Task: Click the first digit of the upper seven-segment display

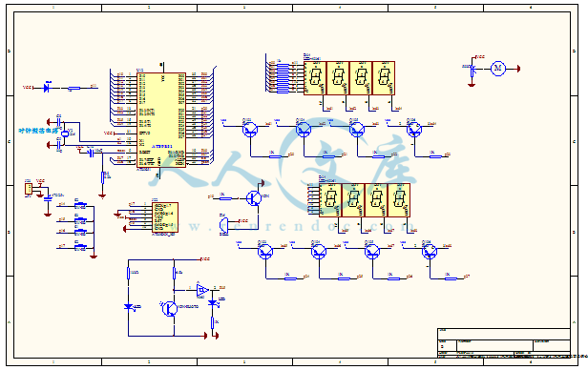Action: [315, 78]
